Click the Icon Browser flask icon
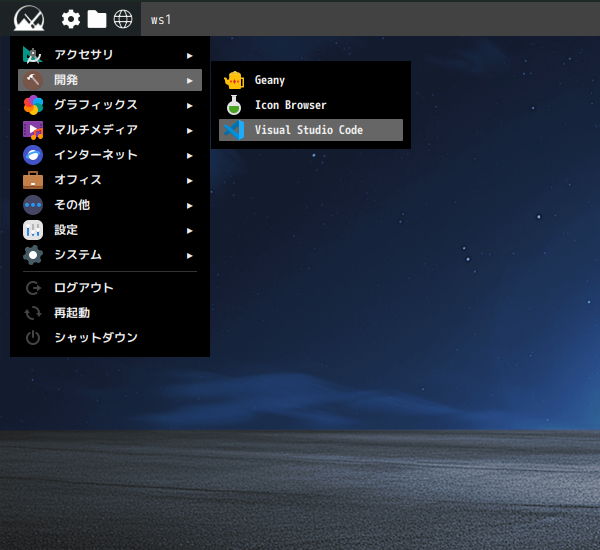Image resolution: width=600 pixels, height=550 pixels. pos(234,105)
